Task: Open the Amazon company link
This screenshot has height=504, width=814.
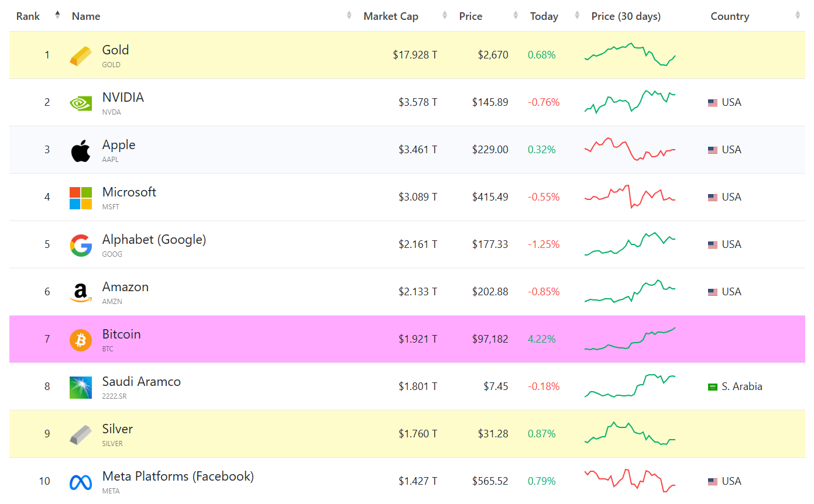Action: 125,287
